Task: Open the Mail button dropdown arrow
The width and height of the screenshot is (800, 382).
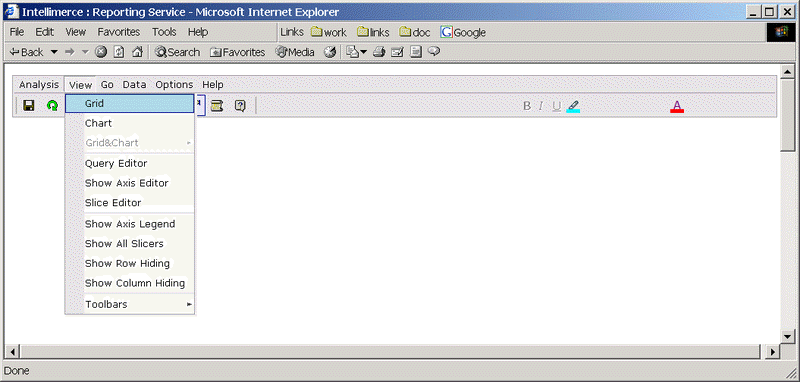Action: [364, 52]
